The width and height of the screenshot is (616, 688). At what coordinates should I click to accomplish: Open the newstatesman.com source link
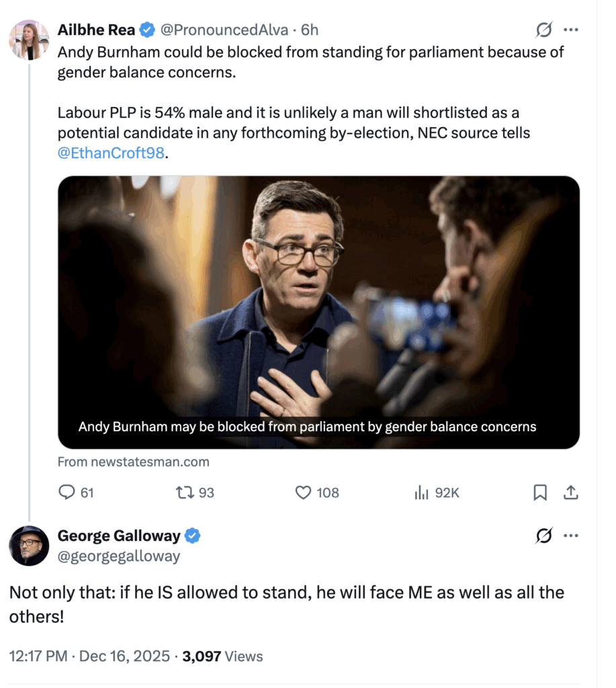(133, 462)
